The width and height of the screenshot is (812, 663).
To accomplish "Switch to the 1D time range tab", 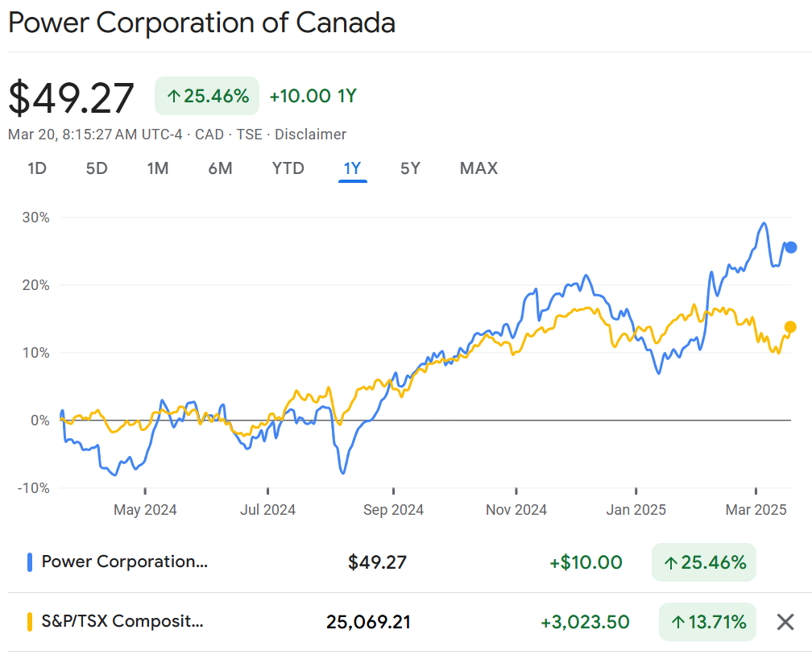I will coord(37,168).
